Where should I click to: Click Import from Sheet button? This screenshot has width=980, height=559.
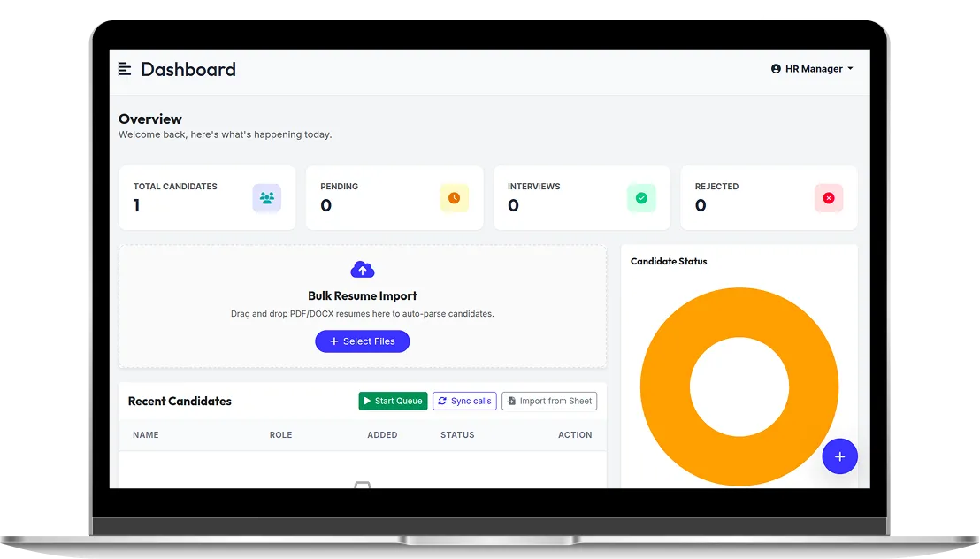point(549,401)
